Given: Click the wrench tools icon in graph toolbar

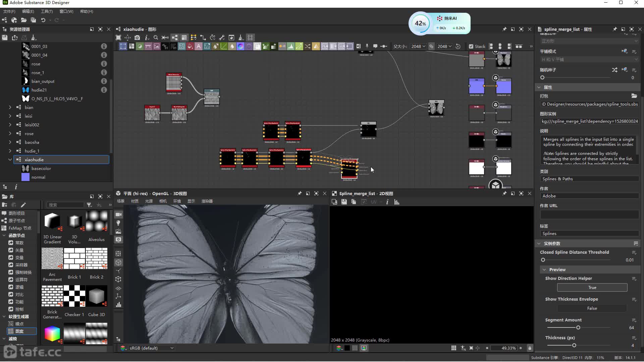Looking at the screenshot, I should click(222, 38).
